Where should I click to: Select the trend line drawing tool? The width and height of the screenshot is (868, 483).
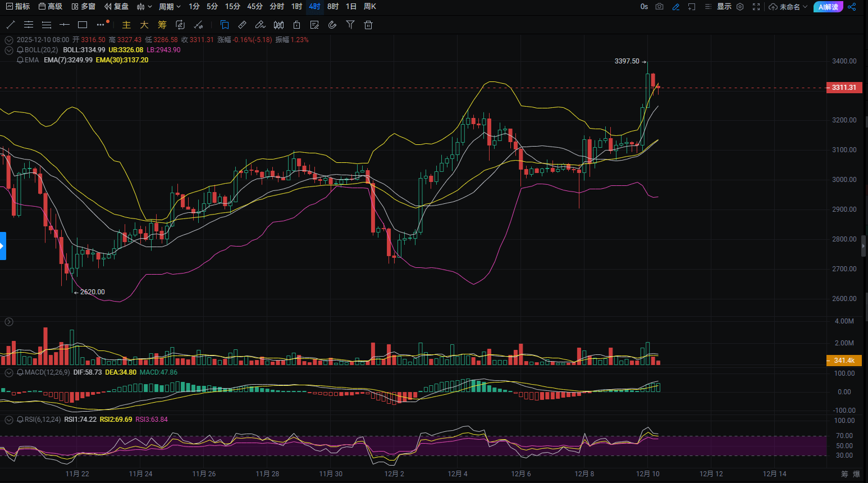tap(10, 25)
